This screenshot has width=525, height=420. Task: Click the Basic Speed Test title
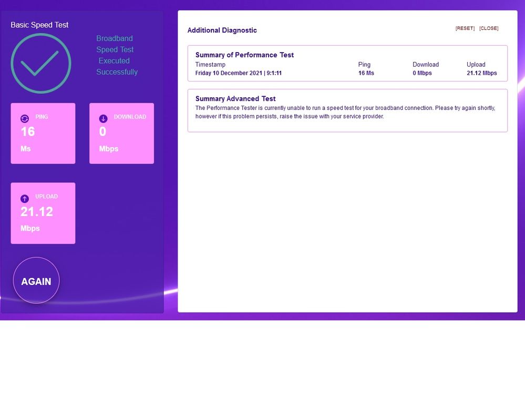(39, 25)
